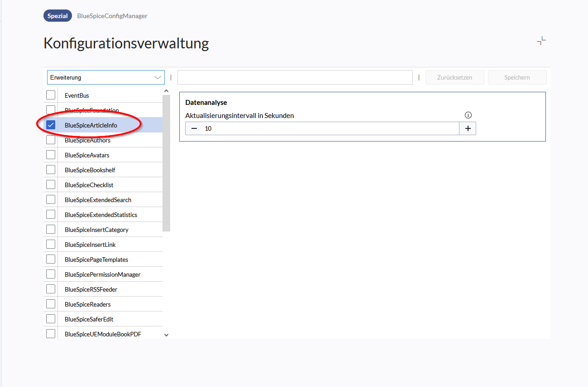Select the BlueSpiceRSSFeeder entry label

click(91, 289)
